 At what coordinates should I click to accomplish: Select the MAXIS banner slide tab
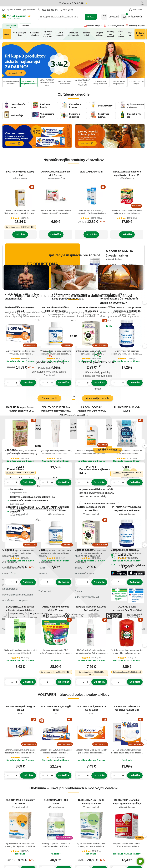click(65, 83)
